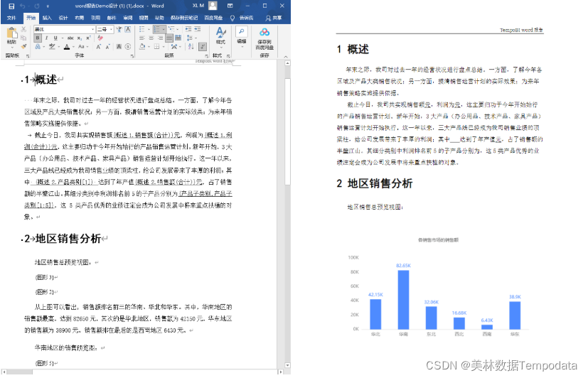Collapse the ribbon with the chevron
This screenshot has width=588, height=378.
pyautogui.click(x=286, y=57)
